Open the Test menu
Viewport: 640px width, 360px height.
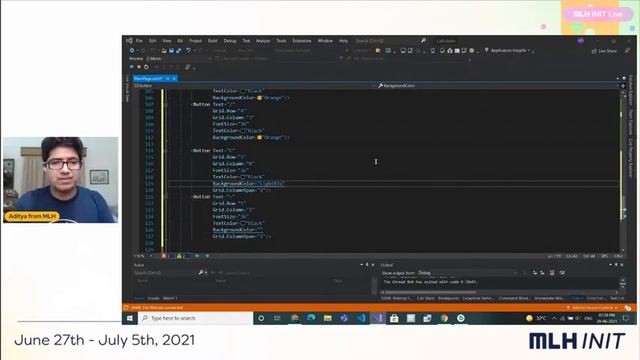(x=246, y=41)
